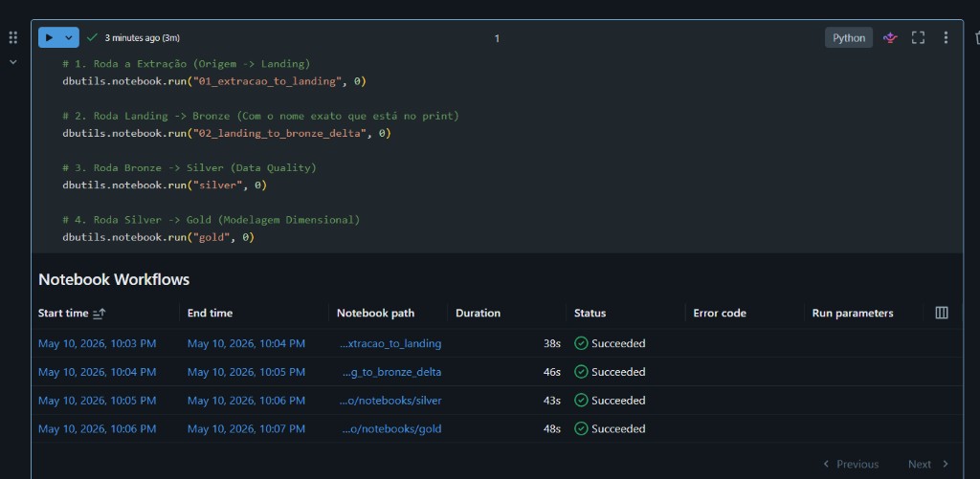The width and height of the screenshot is (980, 479).
Task: Click the Succeeded icon in the 46s row
Action: [581, 372]
